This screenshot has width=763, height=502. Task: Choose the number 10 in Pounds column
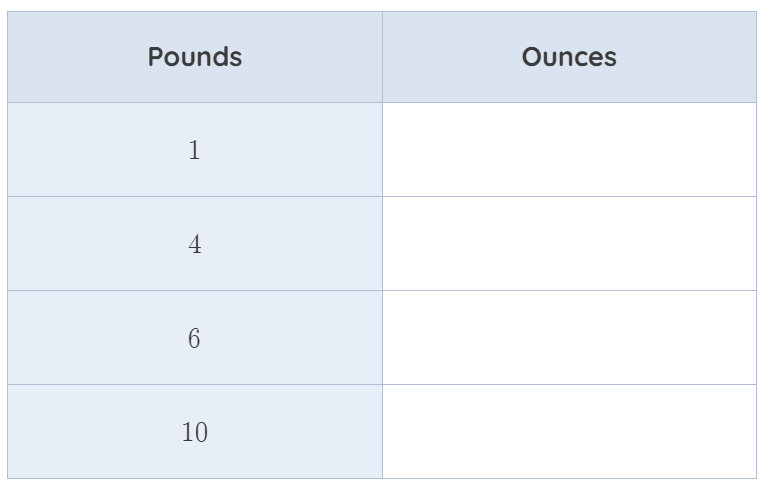[x=195, y=432]
